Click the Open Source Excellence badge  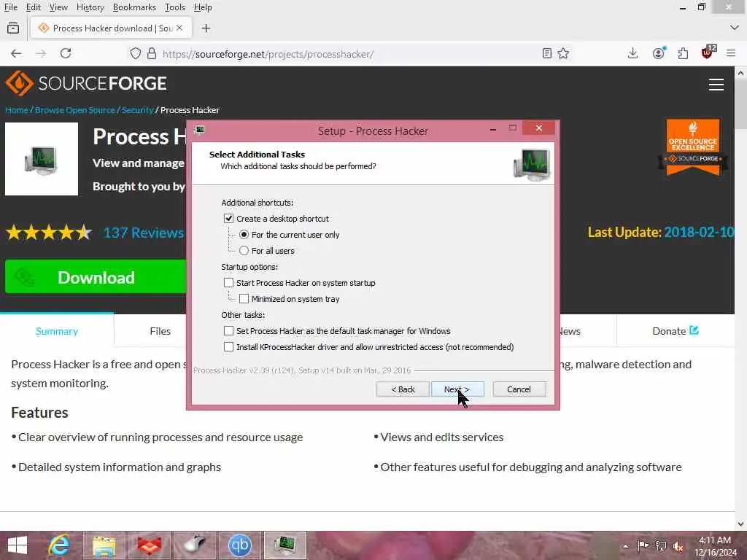click(693, 147)
